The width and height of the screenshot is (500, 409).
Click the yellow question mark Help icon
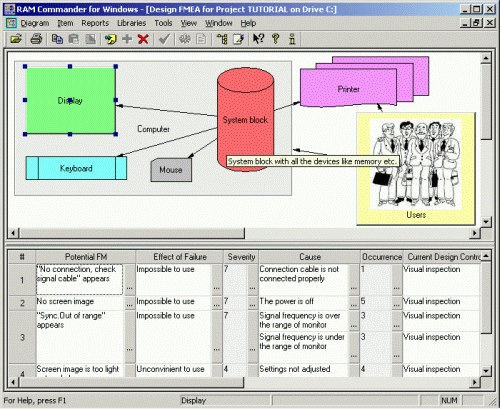coord(275,39)
